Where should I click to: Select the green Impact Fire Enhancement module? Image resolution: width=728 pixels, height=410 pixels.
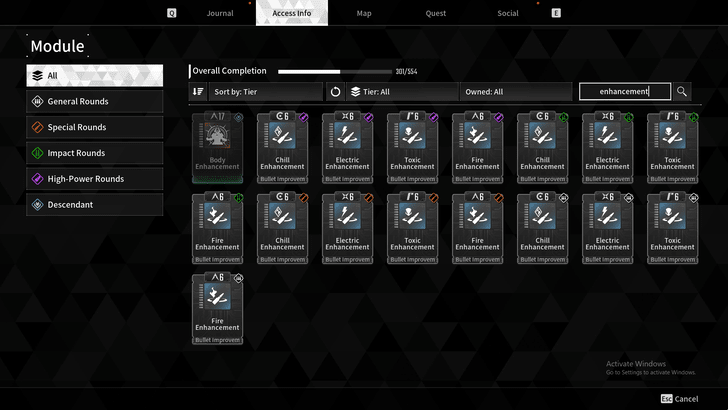click(x=217, y=228)
